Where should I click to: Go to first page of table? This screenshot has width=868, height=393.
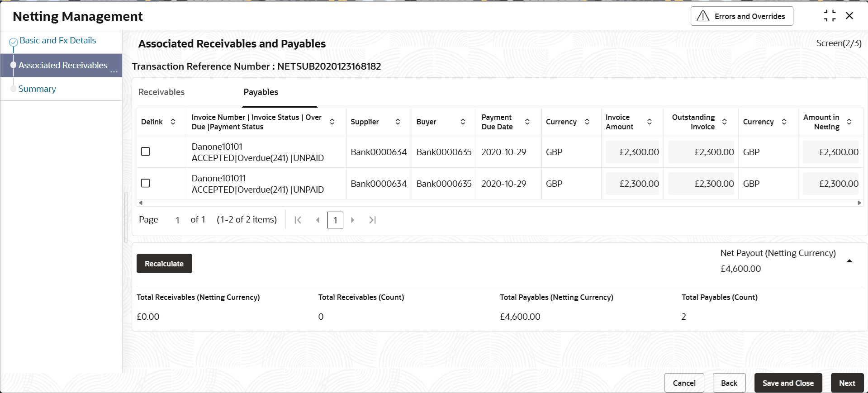coord(298,220)
